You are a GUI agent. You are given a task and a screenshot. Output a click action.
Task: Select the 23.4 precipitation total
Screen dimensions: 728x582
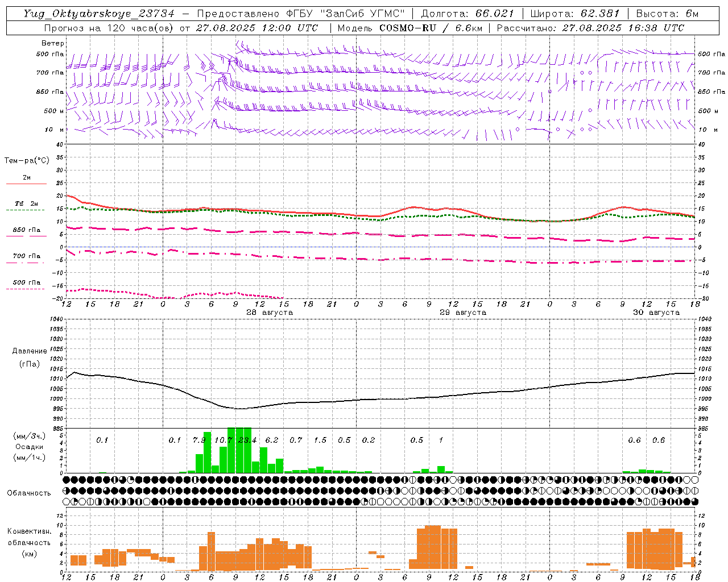click(247, 440)
